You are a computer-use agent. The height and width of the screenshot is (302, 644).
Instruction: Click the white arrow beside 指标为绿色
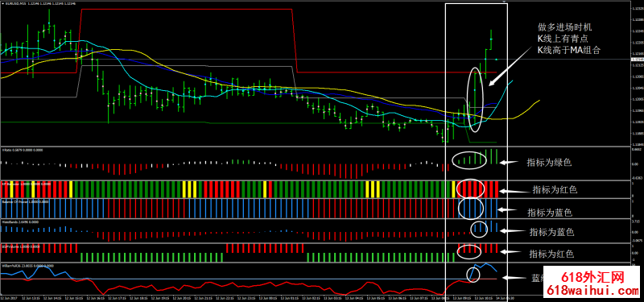pyautogui.click(x=508, y=163)
